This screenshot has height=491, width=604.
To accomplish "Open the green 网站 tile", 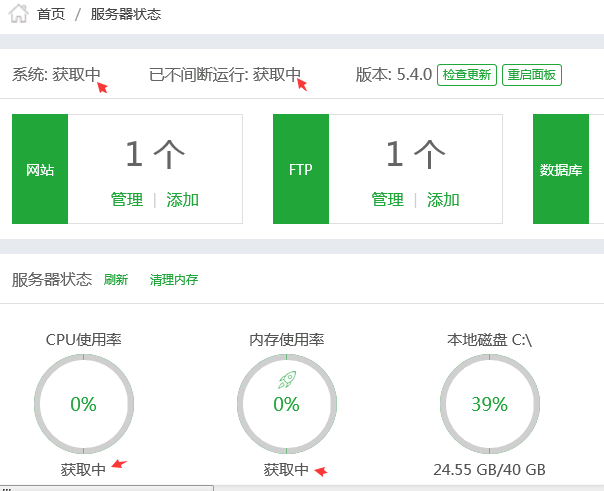I will click(40, 169).
